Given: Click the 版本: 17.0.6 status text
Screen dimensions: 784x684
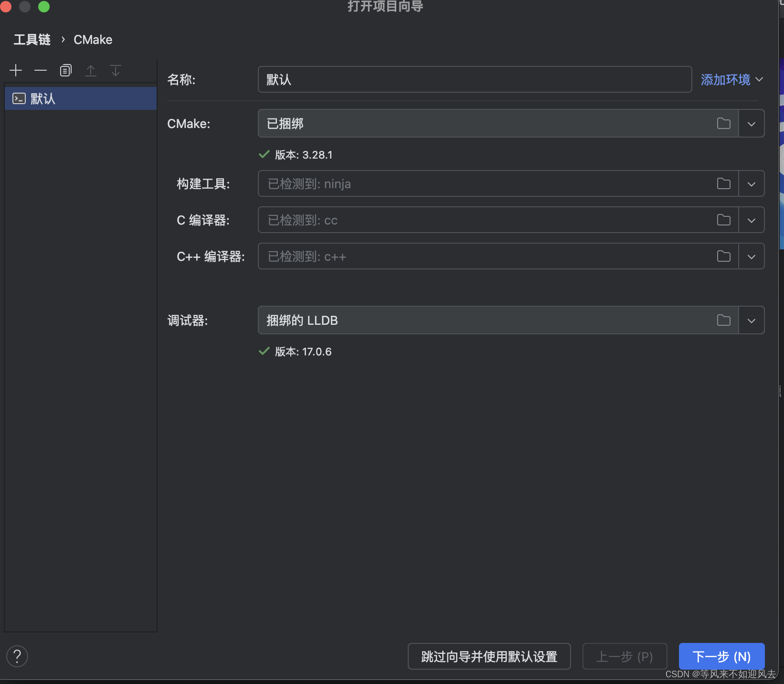Looking at the screenshot, I should pyautogui.click(x=303, y=352).
